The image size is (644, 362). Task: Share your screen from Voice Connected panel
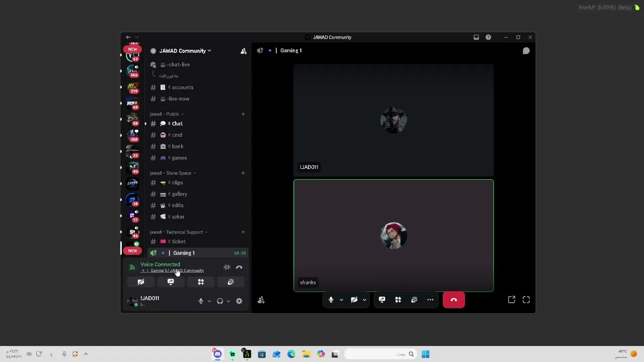pos(171,282)
